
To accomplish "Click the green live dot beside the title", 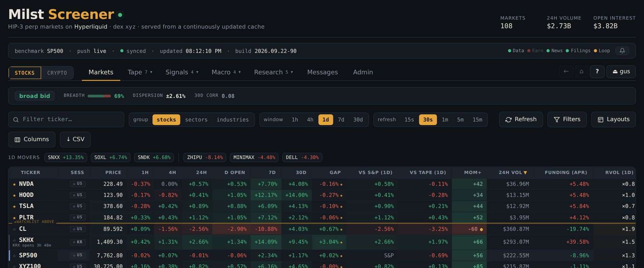I will [120, 15].
